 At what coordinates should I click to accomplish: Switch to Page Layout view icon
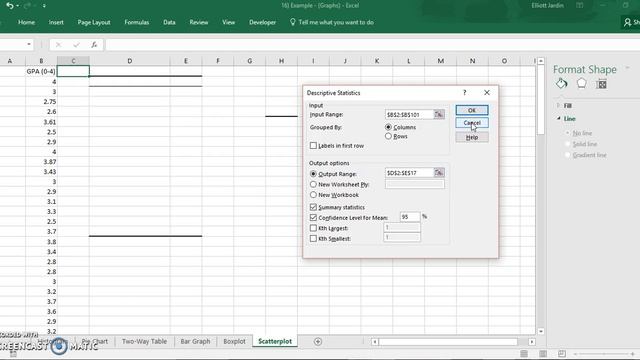(543, 353)
